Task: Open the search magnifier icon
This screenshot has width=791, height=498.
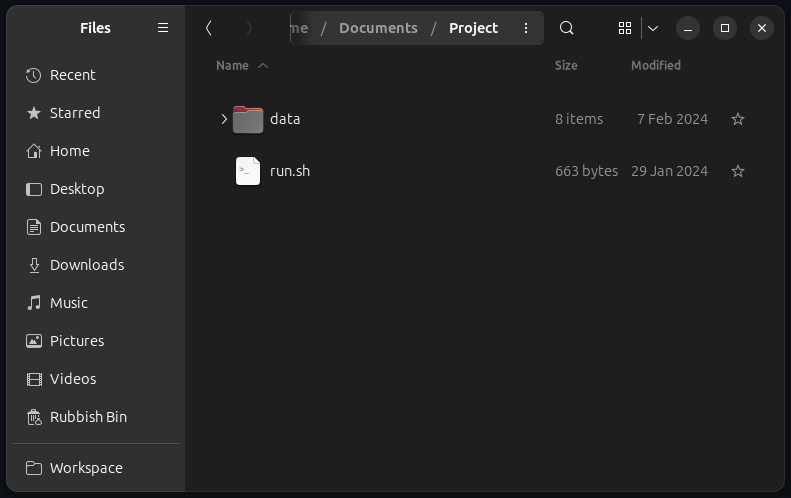Action: (567, 28)
